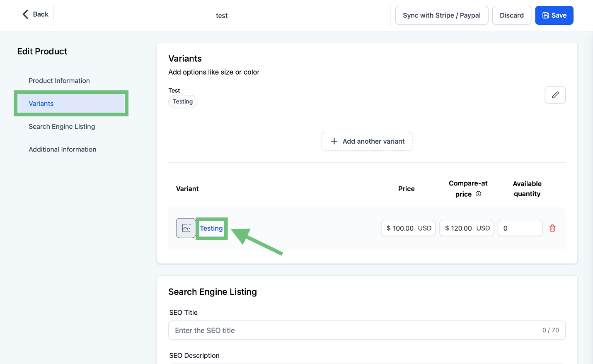This screenshot has width=593, height=364.
Task: Open Additional Information section
Action: point(63,149)
